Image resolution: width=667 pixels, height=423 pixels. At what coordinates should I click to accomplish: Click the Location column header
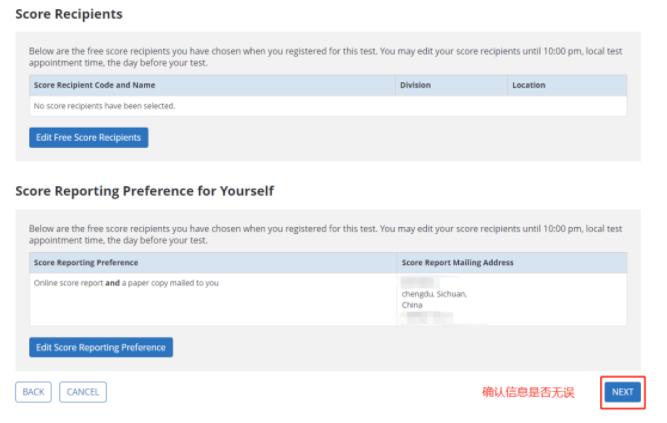[x=529, y=85]
